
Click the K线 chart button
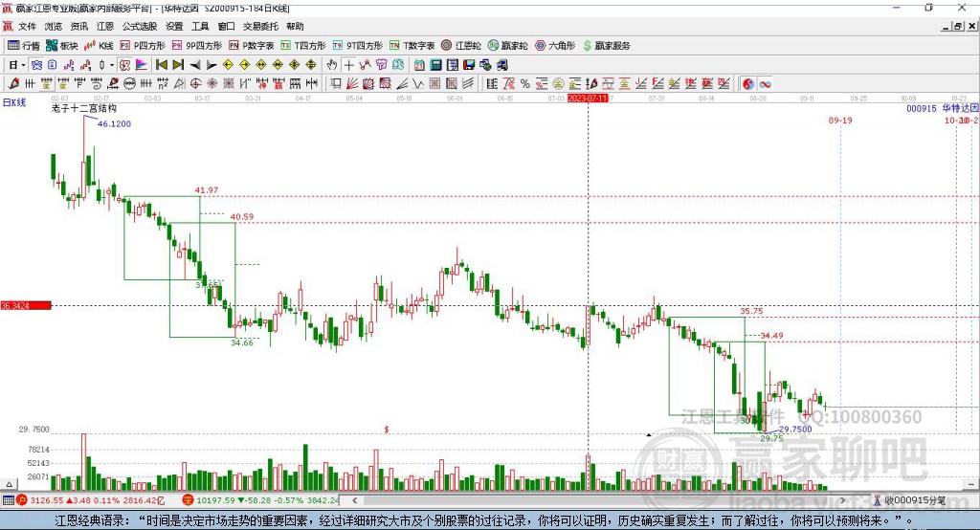click(x=99, y=46)
